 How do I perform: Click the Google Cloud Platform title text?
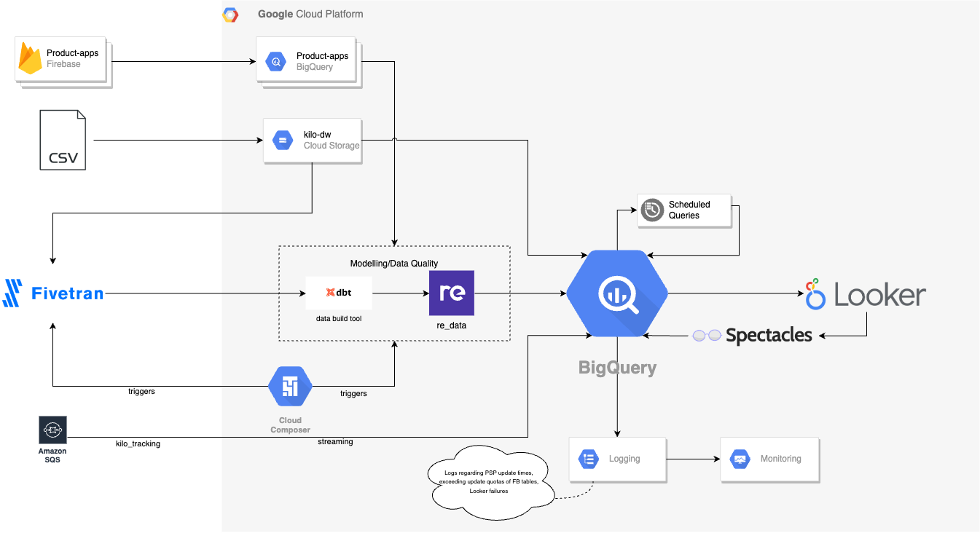[x=310, y=14]
